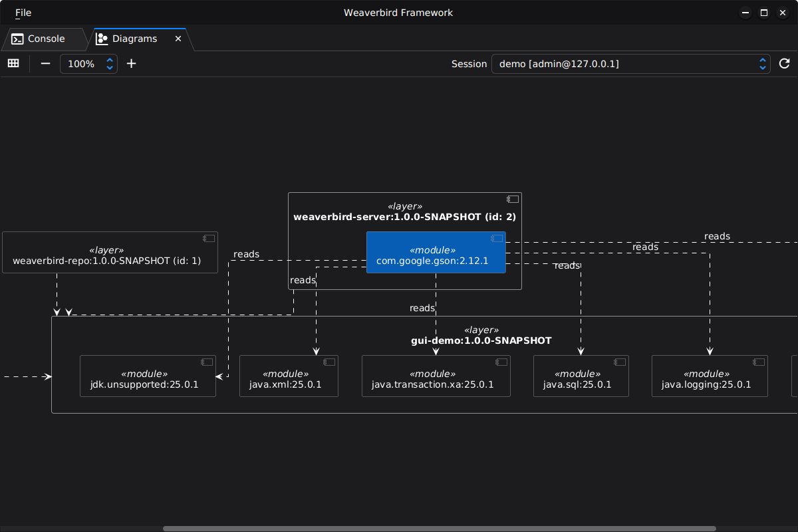Click the component icon on java.sql module
The width and height of the screenshot is (798, 532).
coord(620,362)
